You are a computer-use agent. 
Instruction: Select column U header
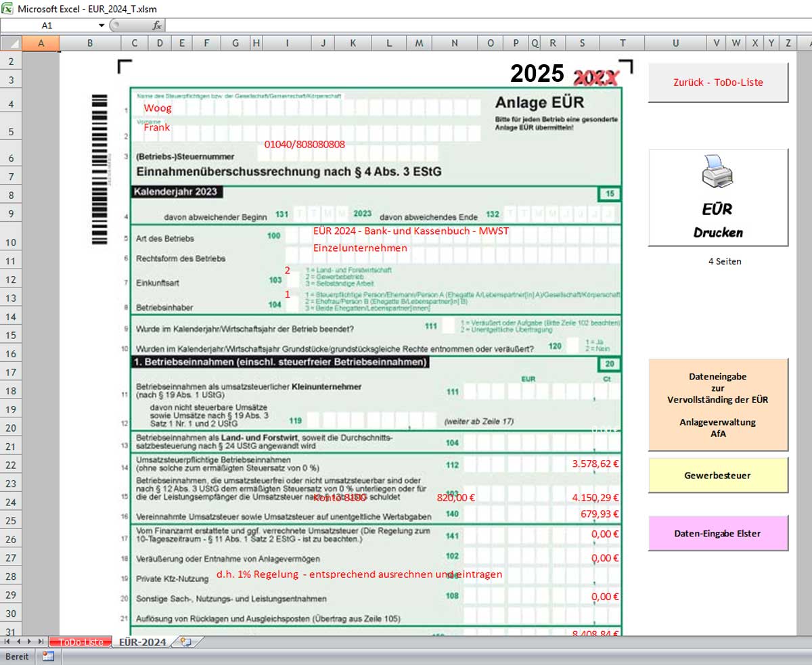pyautogui.click(x=675, y=43)
